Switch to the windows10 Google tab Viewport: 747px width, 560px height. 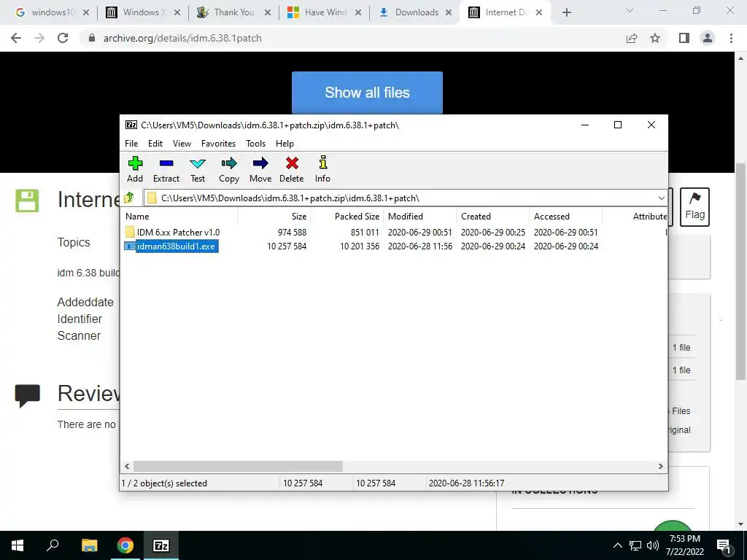(x=53, y=12)
